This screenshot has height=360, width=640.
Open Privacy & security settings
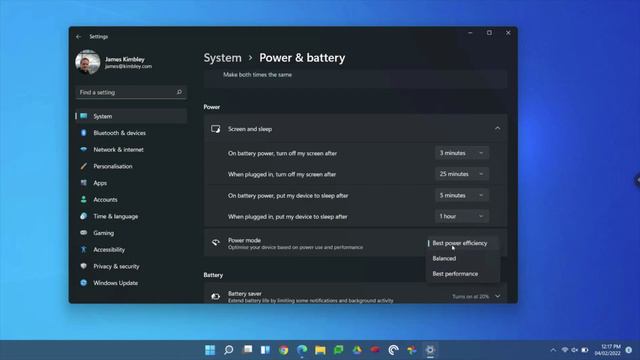pos(131,267)
